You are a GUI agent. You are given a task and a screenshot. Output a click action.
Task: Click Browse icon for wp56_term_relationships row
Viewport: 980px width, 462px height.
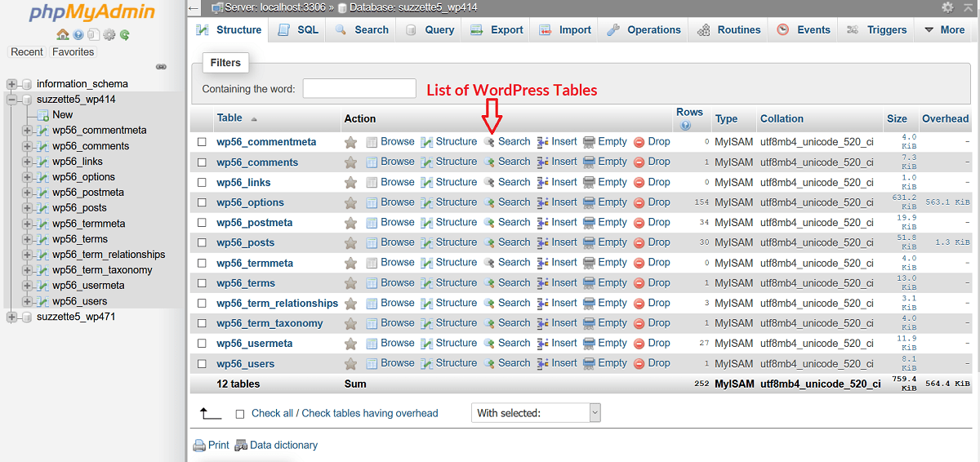click(x=372, y=303)
